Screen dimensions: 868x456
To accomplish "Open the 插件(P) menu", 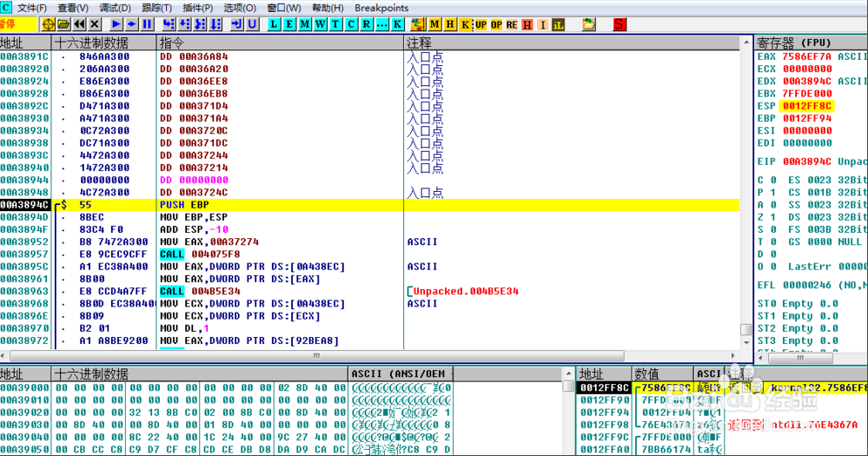I will 198,8.
